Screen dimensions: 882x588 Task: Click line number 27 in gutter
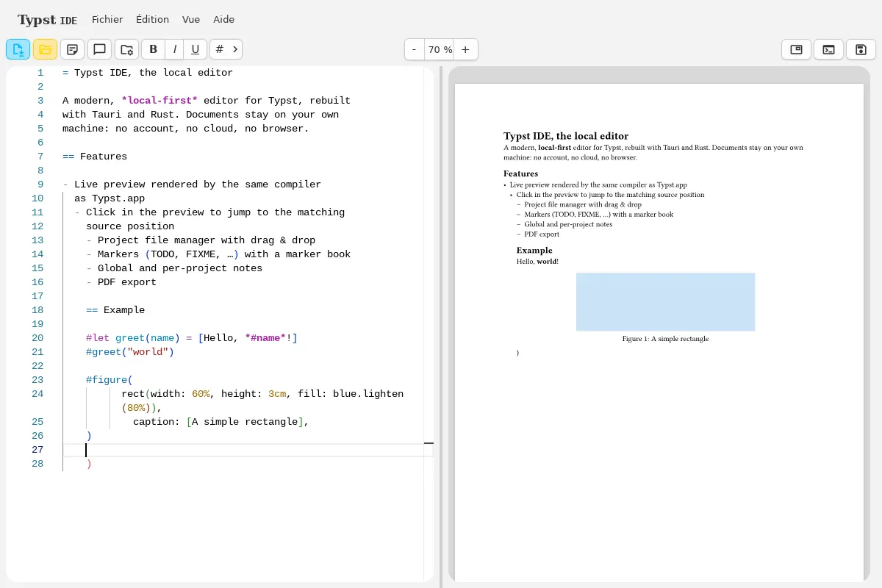tap(37, 450)
